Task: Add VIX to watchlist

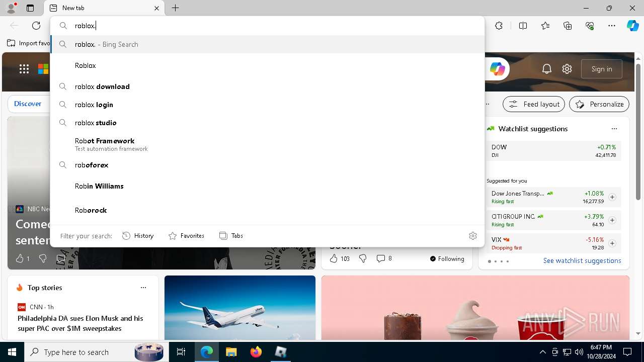Action: pyautogui.click(x=612, y=243)
